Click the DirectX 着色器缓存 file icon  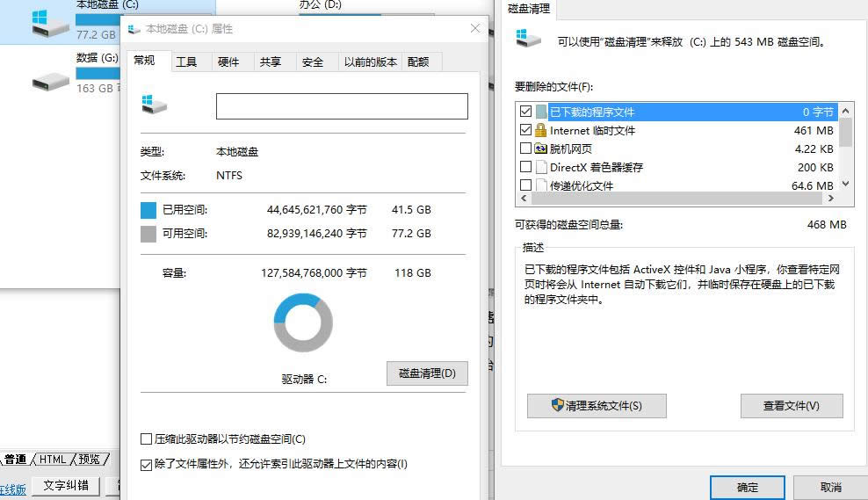pos(540,167)
